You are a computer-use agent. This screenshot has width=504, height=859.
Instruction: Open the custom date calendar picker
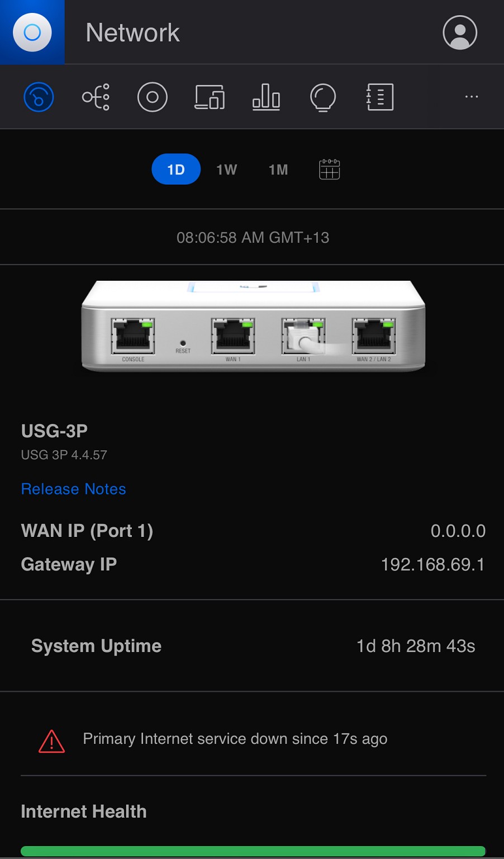pos(330,169)
